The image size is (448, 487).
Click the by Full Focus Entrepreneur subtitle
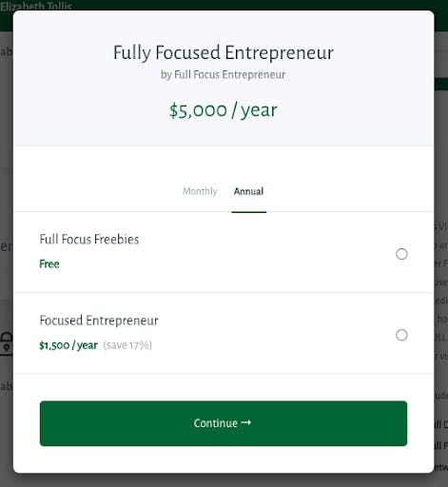(223, 74)
